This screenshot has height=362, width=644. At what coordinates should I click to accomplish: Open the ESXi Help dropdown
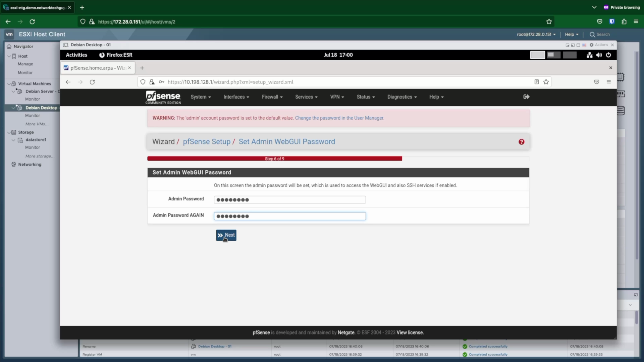(572, 35)
